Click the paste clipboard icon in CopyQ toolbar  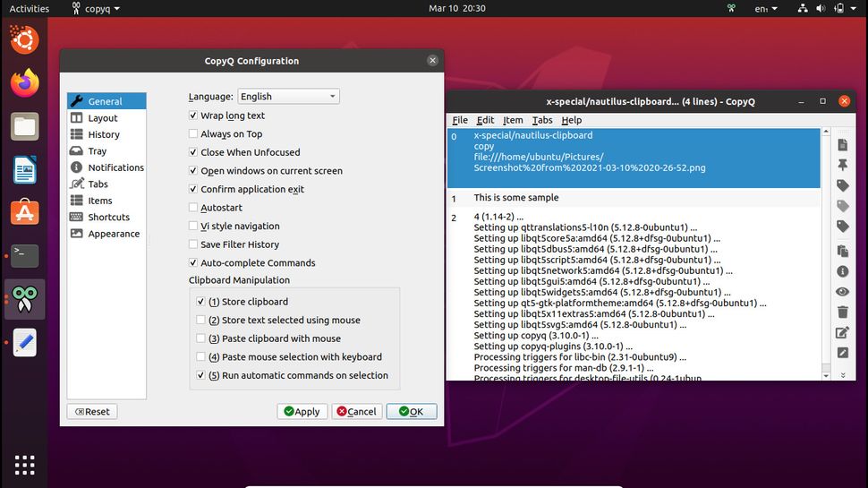click(843, 251)
